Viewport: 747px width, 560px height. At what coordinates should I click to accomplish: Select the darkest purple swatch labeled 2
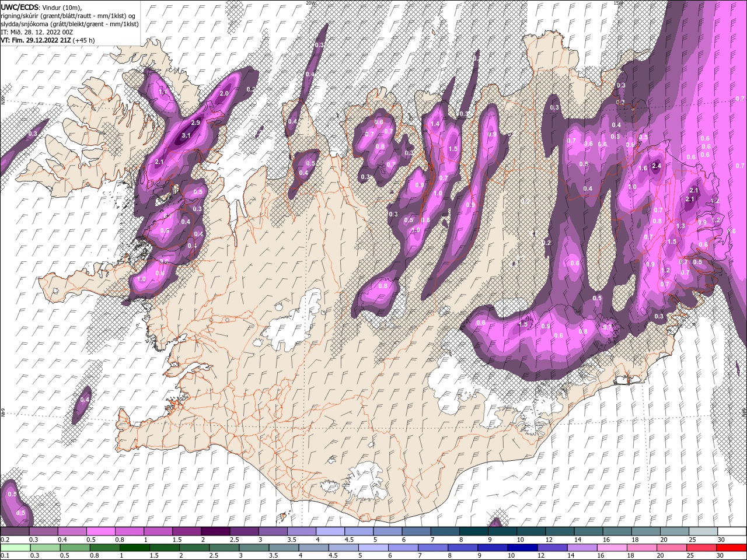click(x=215, y=531)
